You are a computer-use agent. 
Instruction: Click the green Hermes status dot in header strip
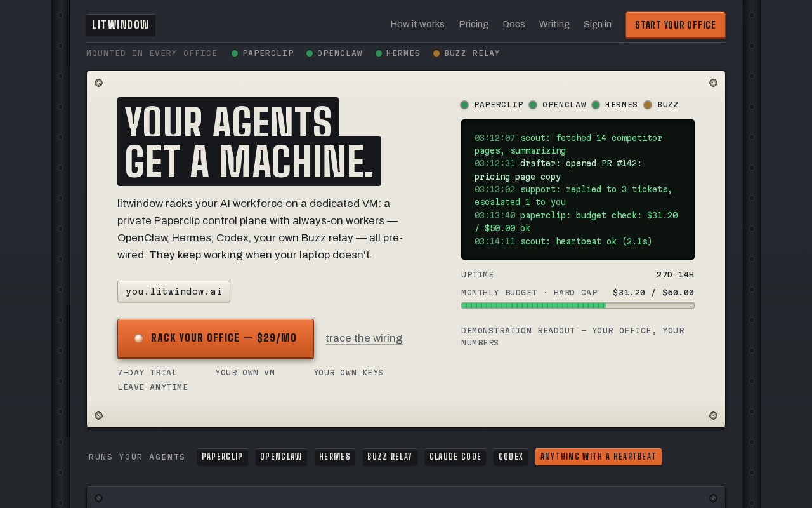(x=379, y=53)
